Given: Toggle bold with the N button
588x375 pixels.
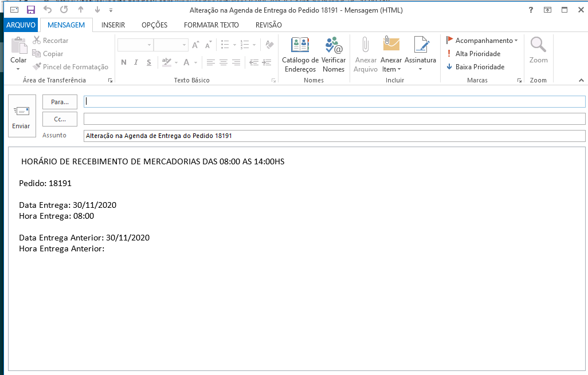Looking at the screenshot, I should [x=124, y=62].
